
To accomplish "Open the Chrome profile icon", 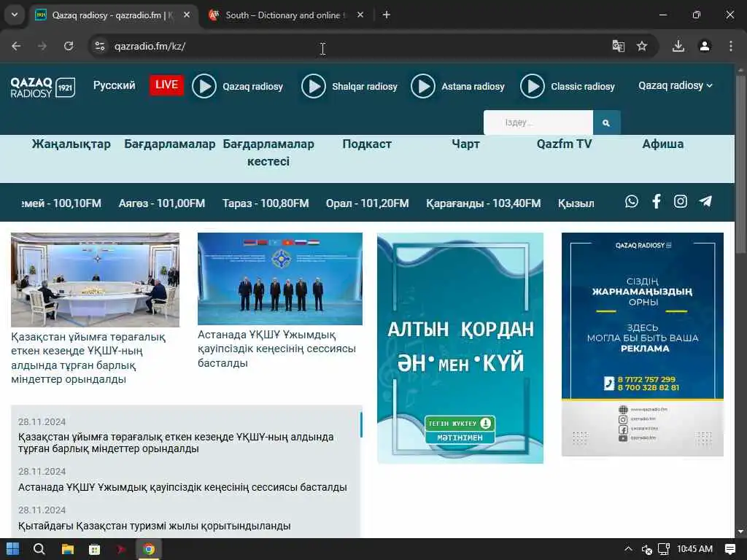I will (x=705, y=46).
